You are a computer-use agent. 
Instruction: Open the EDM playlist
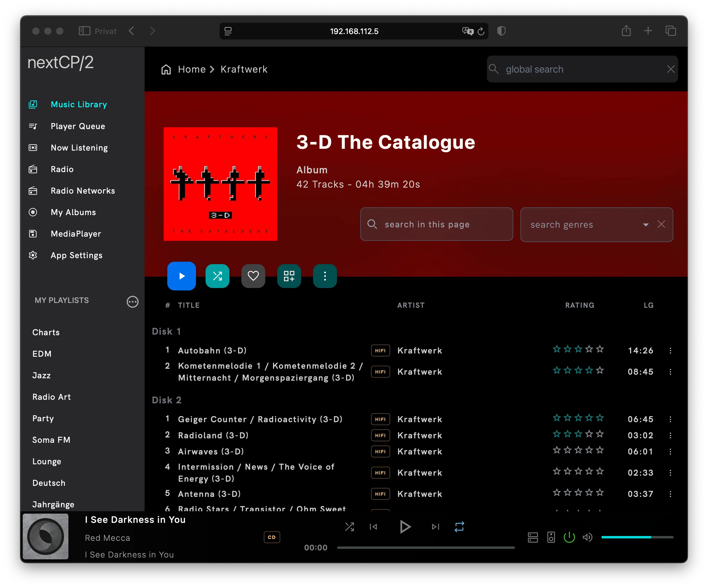(x=42, y=354)
